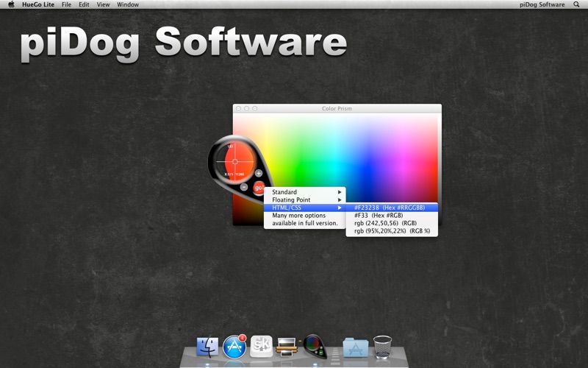Open the SK keyboard app in Dock
This screenshot has width=588, height=368.
261,345
